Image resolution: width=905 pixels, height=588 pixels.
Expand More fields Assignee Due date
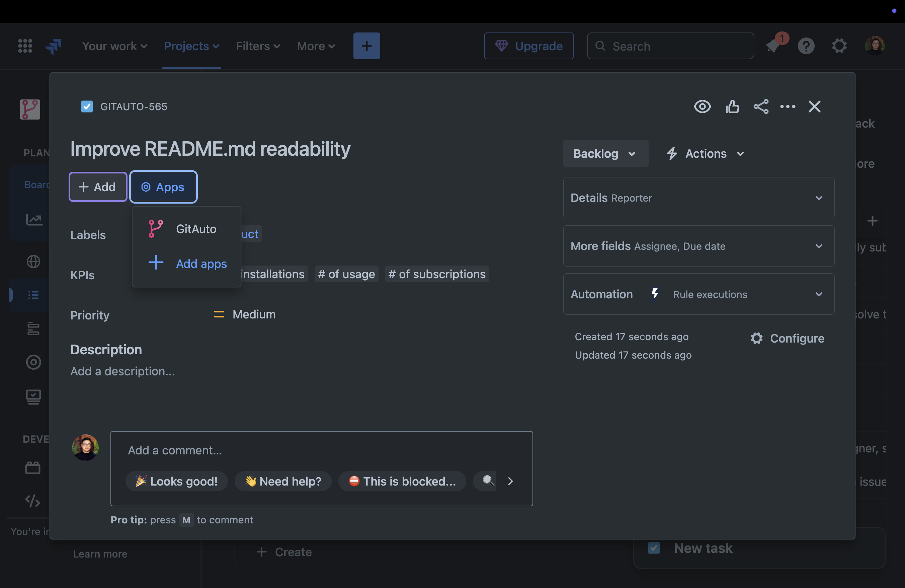tap(698, 245)
